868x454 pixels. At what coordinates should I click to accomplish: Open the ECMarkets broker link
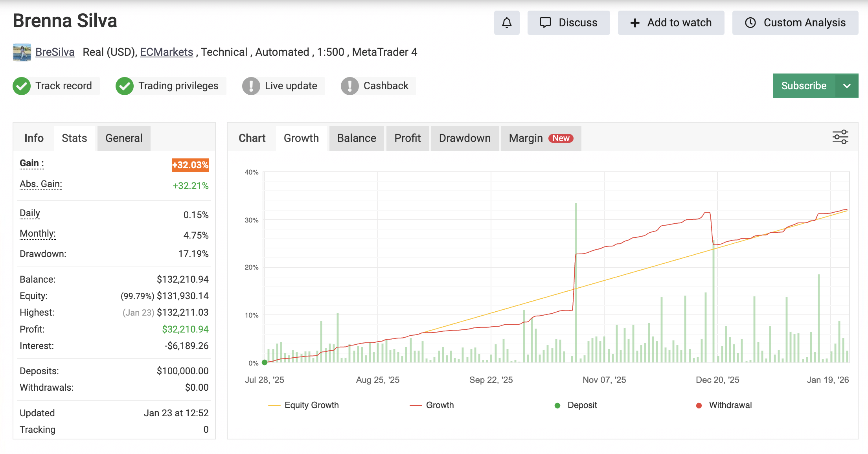166,52
